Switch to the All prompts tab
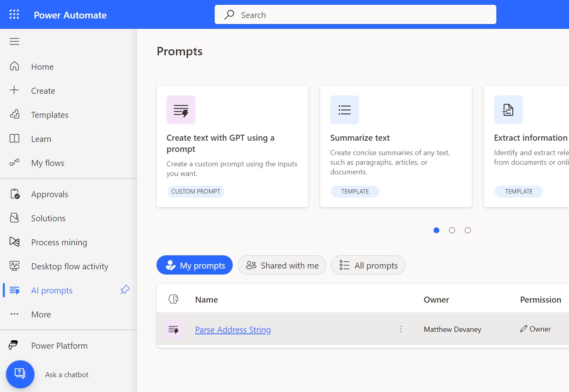Image resolution: width=569 pixels, height=392 pixels. click(x=368, y=265)
